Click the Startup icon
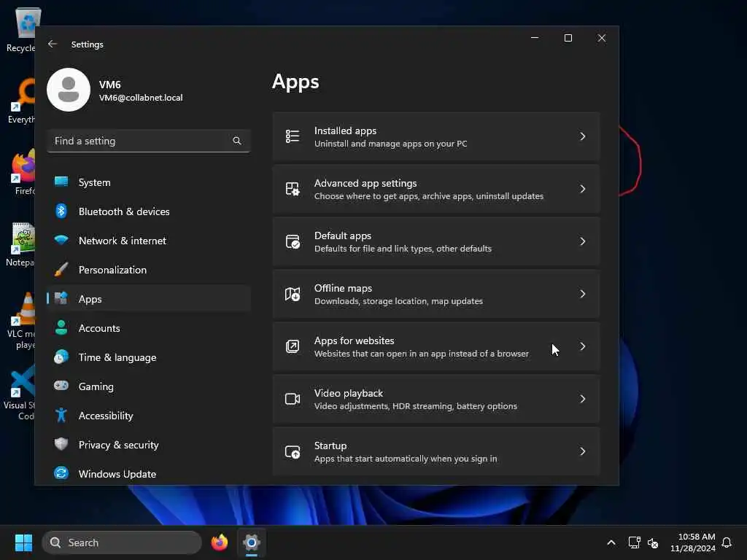 [293, 451]
